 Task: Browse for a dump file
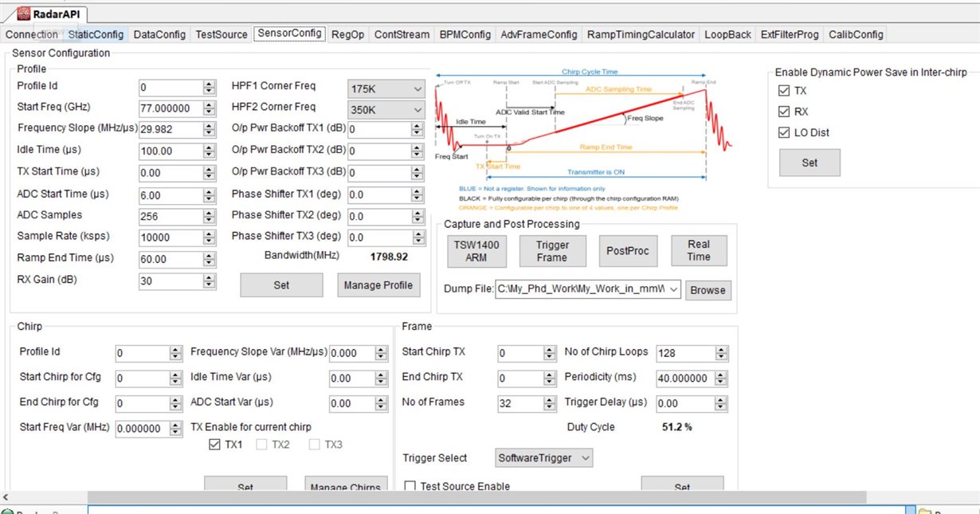[x=708, y=291]
